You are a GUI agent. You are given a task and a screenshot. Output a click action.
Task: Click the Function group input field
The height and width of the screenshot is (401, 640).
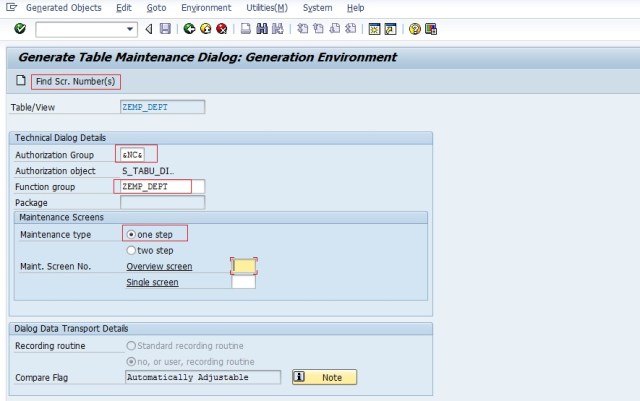162,187
